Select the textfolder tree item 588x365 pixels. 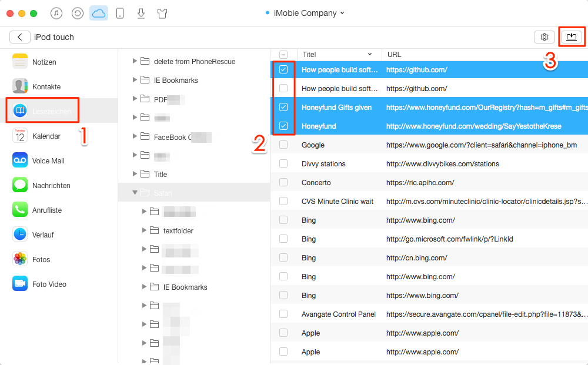coord(178,231)
